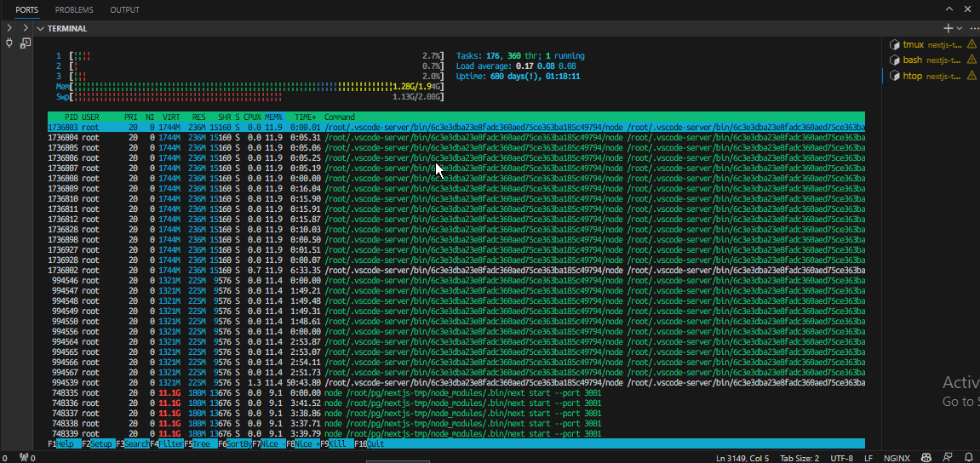Image resolution: width=980 pixels, height=463 pixels.
Task: Click F6 SortBy in htop footer
Action: [234, 443]
